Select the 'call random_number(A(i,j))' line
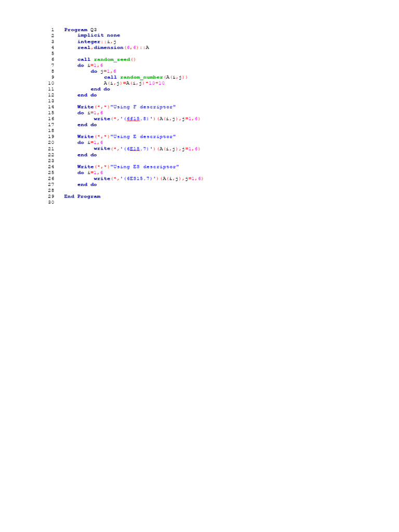 [x=145, y=77]
